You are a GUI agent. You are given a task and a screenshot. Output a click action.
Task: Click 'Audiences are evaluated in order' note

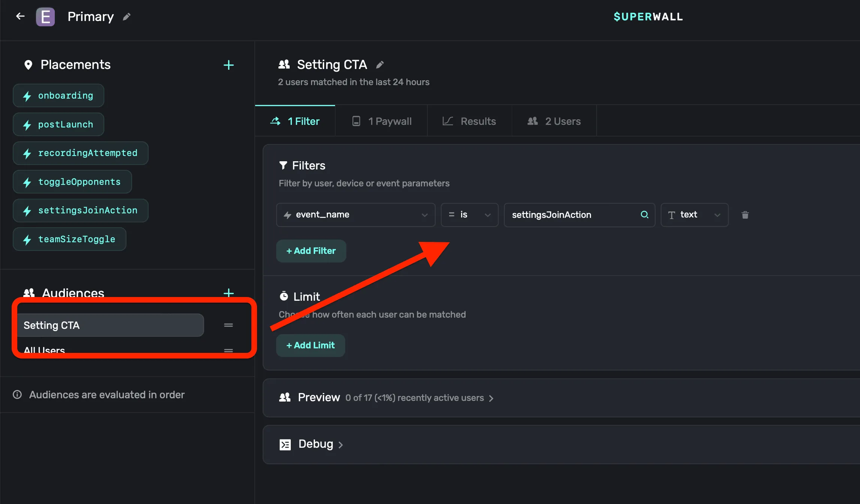tap(107, 394)
